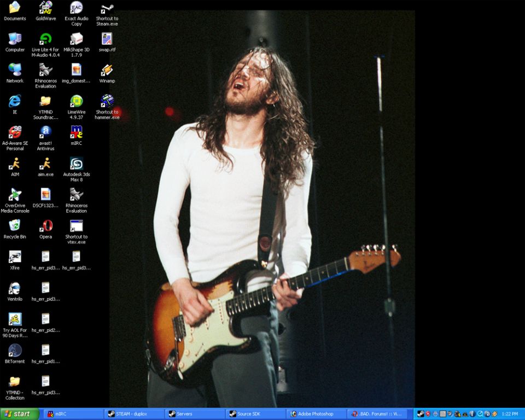Select the hs_err_pid2... text file
The height and width of the screenshot is (420, 525).
click(45, 323)
